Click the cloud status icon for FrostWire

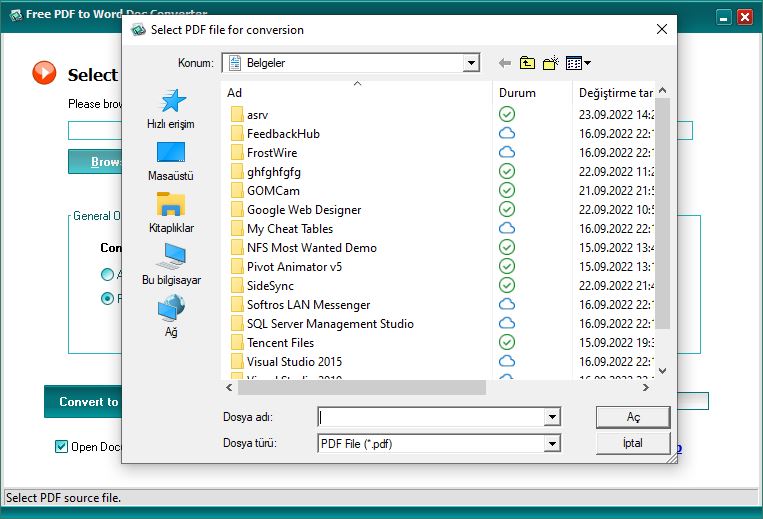pyautogui.click(x=507, y=152)
